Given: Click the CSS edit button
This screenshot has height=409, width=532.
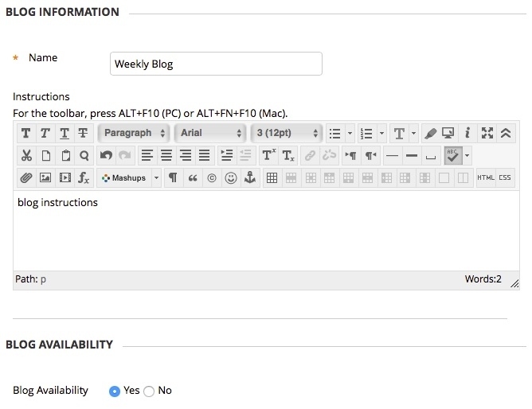Looking at the screenshot, I should coord(505,177).
